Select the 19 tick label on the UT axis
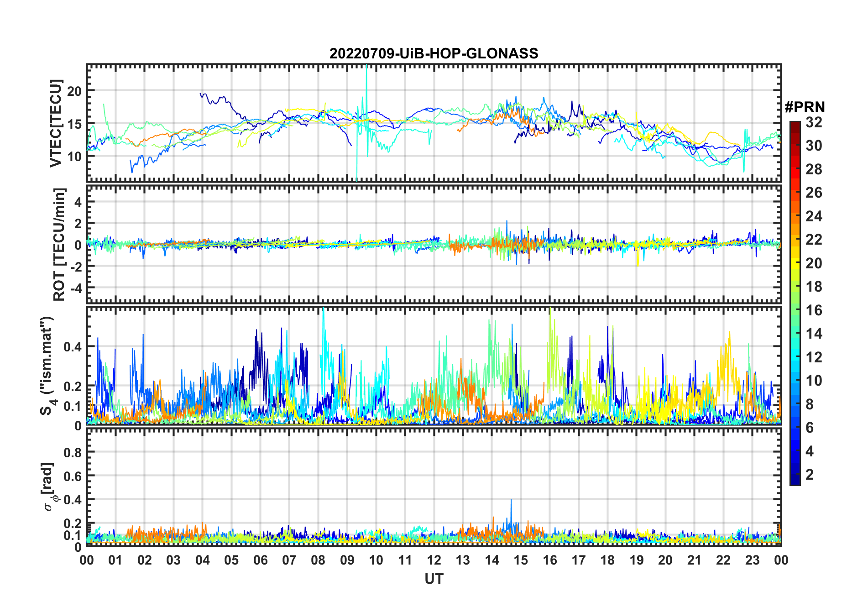This screenshot has width=868, height=607. (x=637, y=560)
